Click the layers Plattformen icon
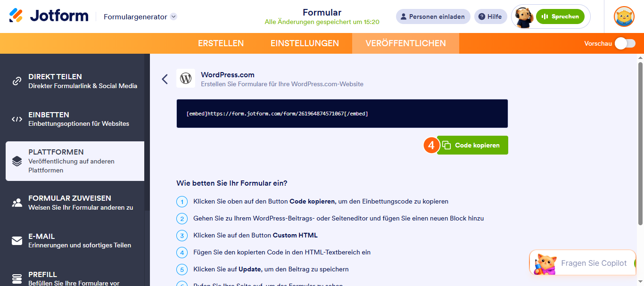 coord(17,161)
